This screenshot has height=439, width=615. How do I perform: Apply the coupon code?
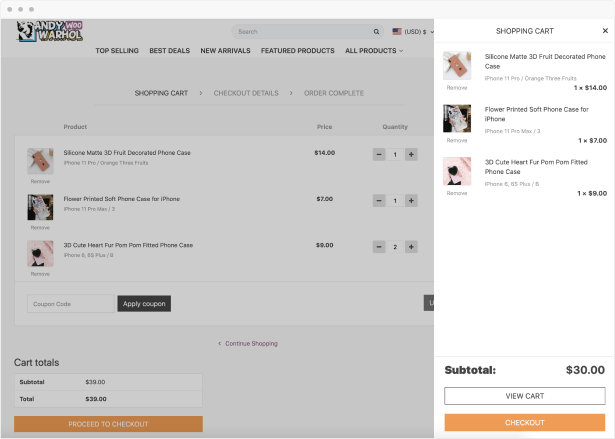click(144, 303)
